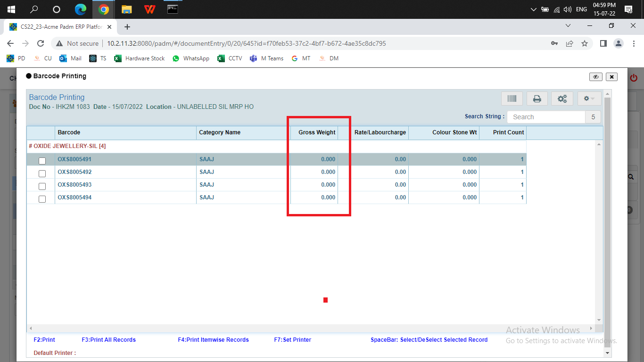Open the single gear dropdown menu

point(589,99)
